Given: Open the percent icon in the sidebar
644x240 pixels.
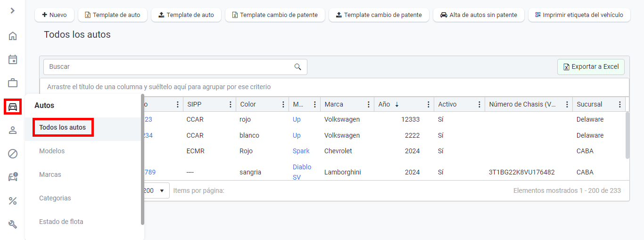Looking at the screenshot, I should tap(13, 201).
